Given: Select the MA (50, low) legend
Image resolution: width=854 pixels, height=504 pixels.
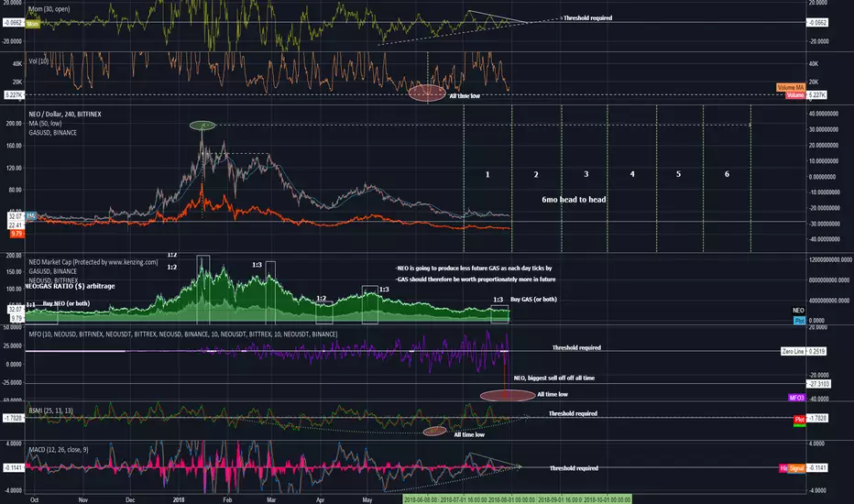Looking at the screenshot, I should pos(45,124).
